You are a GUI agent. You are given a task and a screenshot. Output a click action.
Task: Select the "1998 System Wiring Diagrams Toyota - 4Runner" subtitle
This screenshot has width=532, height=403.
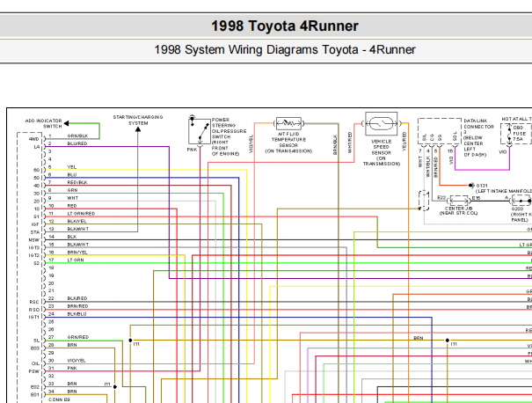tap(285, 49)
